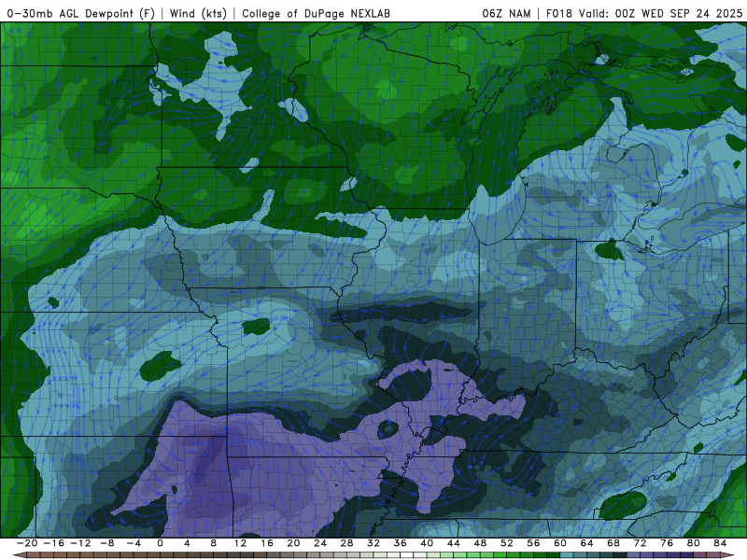Click the '-8' legend value
This screenshot has height=560, width=747.
(106, 543)
